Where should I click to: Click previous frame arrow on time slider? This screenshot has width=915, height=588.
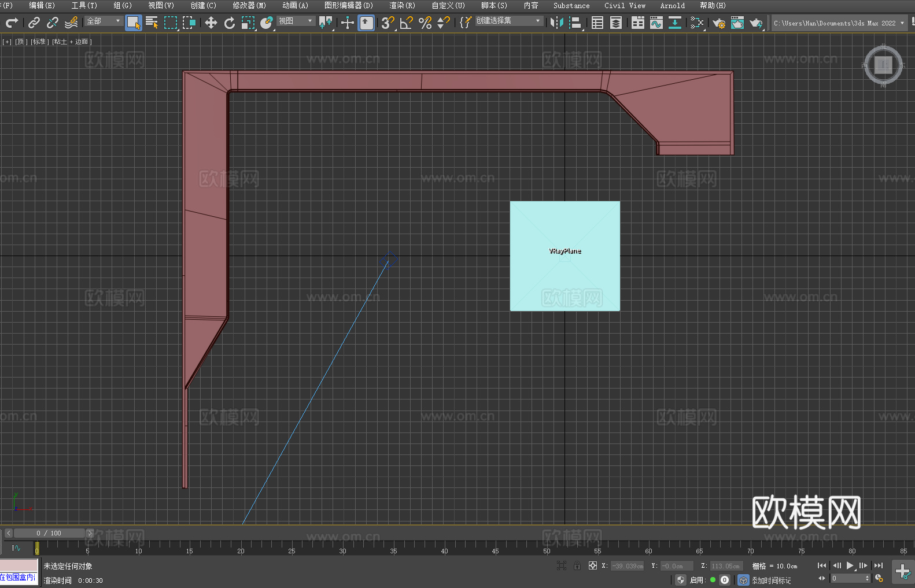click(8, 533)
